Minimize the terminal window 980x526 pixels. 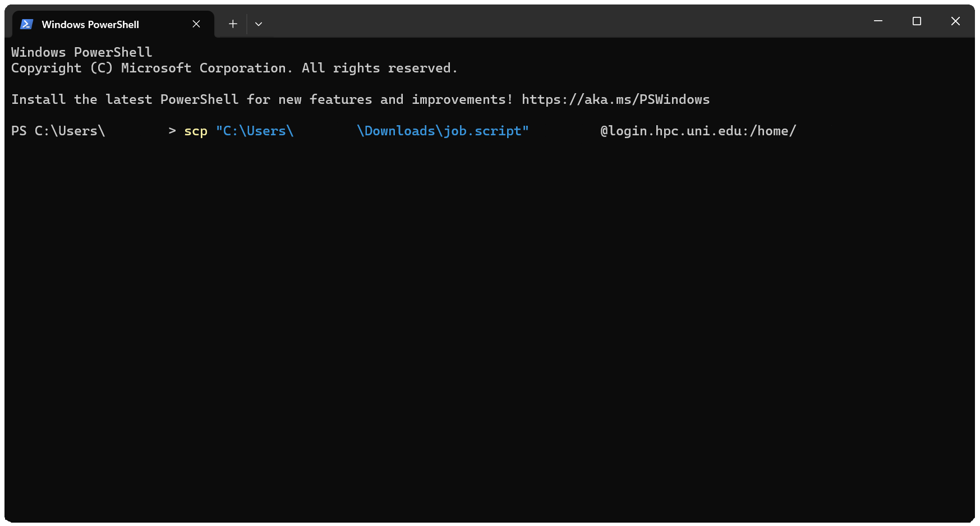coord(878,21)
